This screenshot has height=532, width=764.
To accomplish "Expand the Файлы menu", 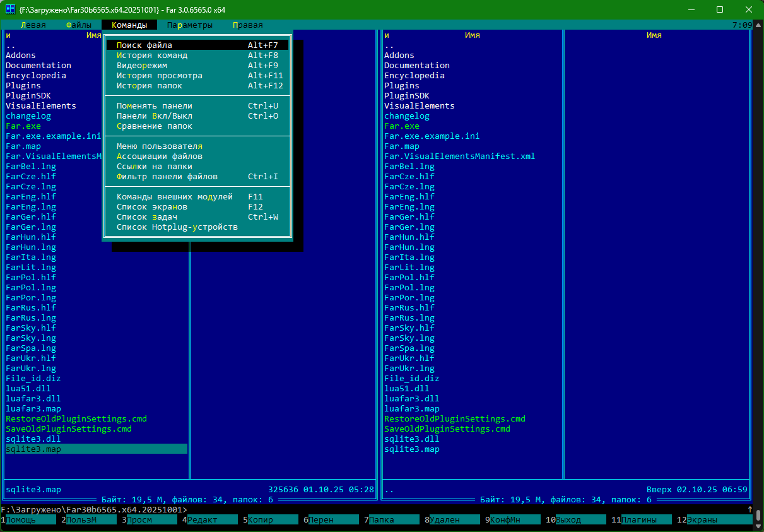I will pyautogui.click(x=78, y=25).
